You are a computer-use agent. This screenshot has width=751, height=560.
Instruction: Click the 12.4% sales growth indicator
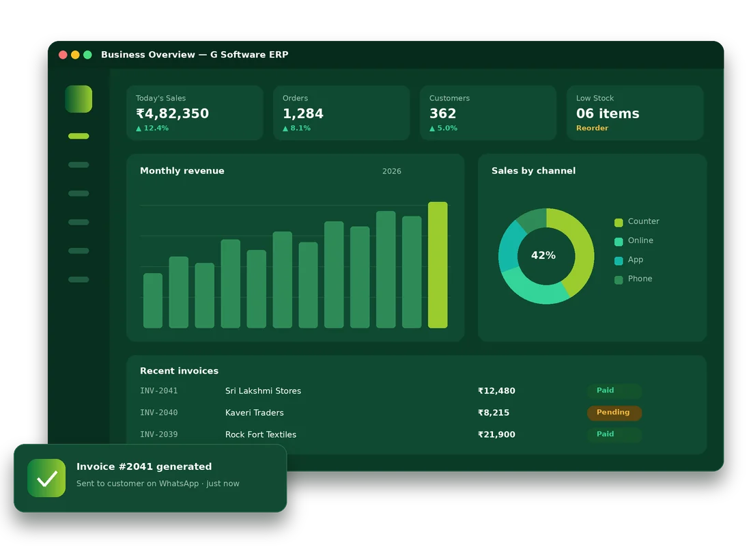pos(152,128)
